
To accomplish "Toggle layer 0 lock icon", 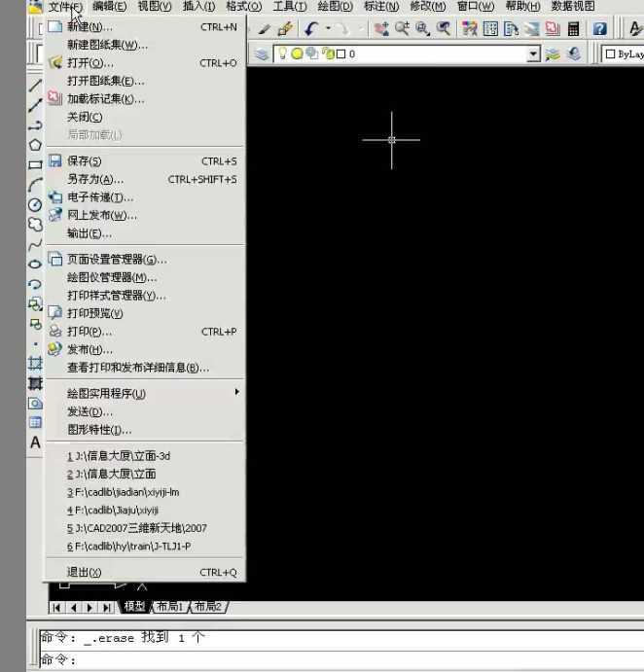I will (x=329, y=53).
